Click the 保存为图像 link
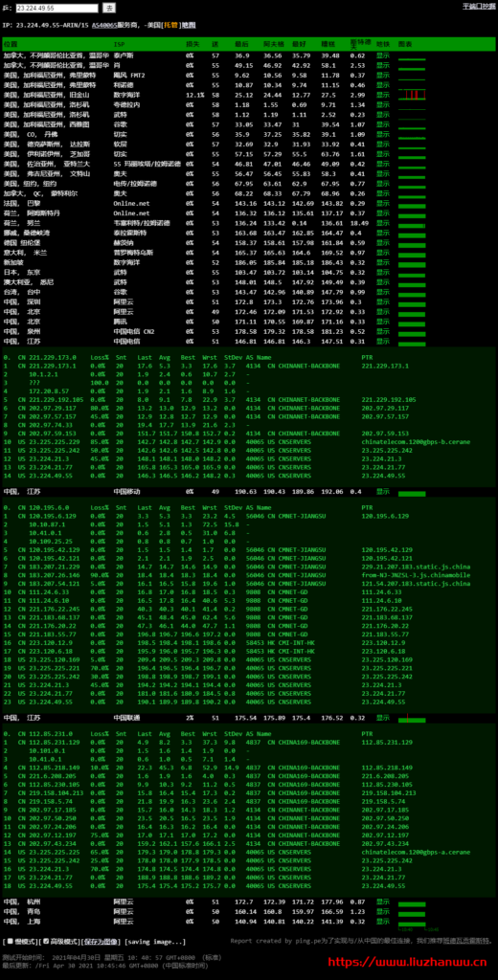 [100, 942]
